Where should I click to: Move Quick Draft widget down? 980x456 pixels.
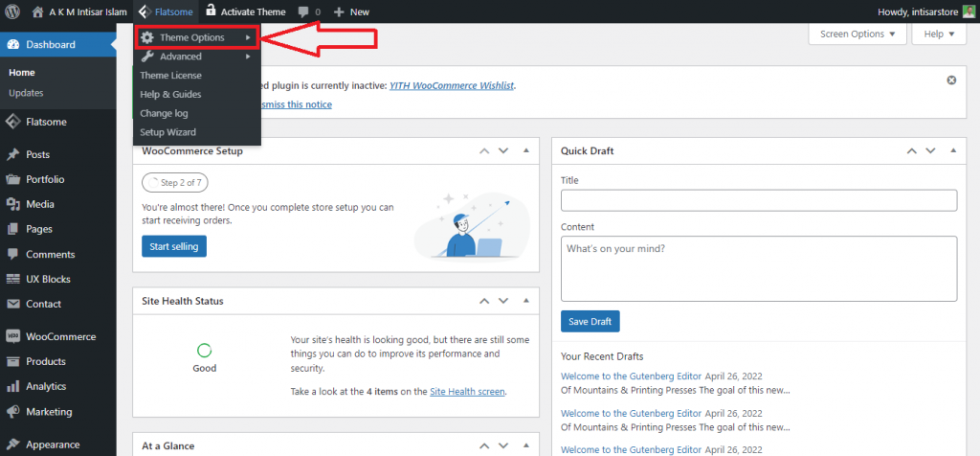(x=930, y=150)
